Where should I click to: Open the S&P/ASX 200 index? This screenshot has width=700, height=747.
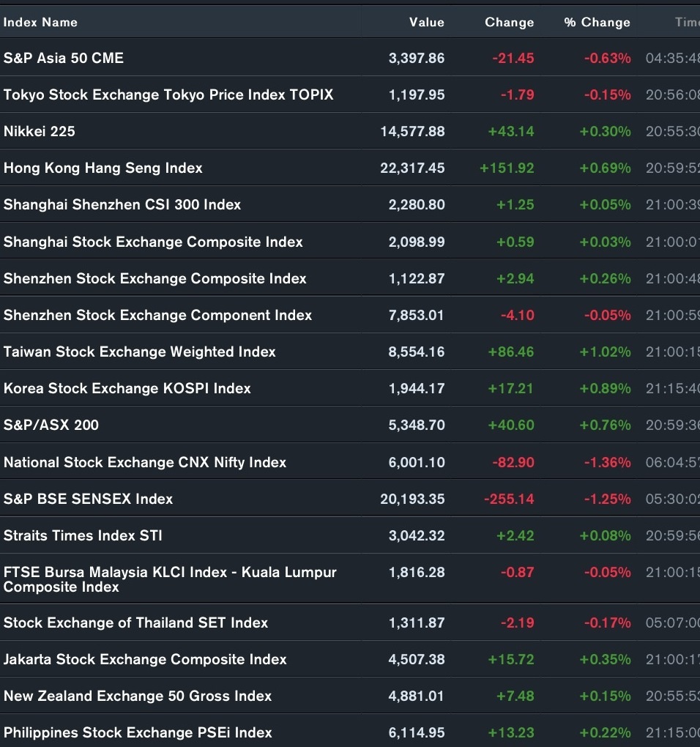click(x=51, y=425)
